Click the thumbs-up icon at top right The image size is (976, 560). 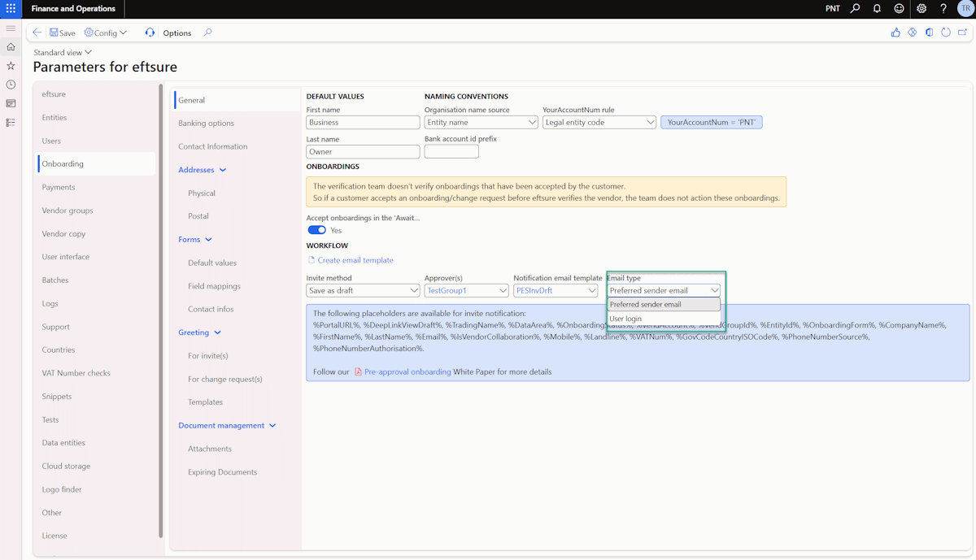pyautogui.click(x=895, y=33)
